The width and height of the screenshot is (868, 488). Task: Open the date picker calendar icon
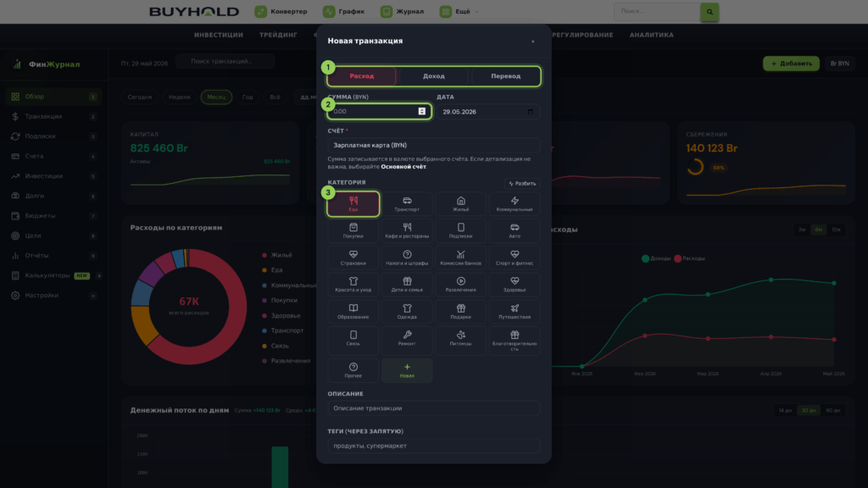(x=531, y=112)
